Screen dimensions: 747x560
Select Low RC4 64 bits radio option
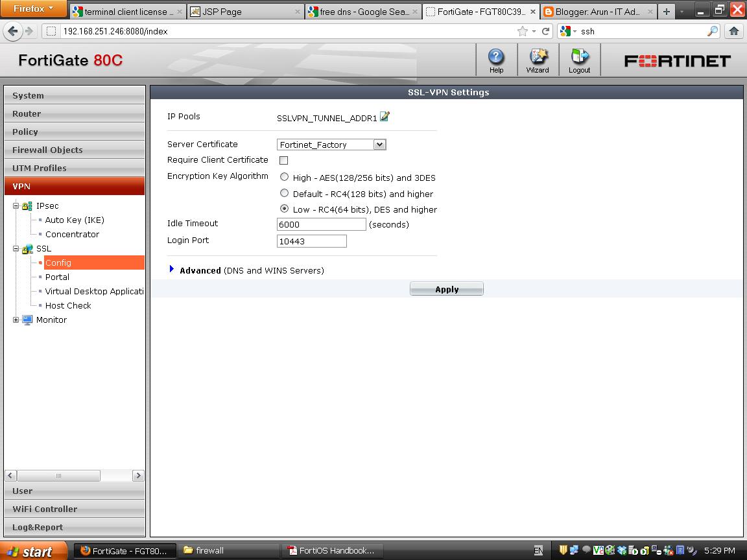click(285, 209)
